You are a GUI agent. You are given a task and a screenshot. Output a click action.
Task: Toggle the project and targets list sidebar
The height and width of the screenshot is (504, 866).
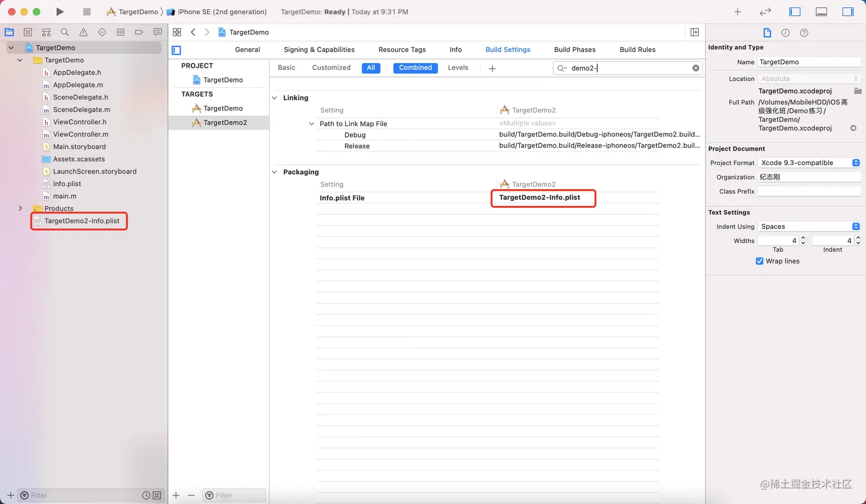[x=176, y=50]
